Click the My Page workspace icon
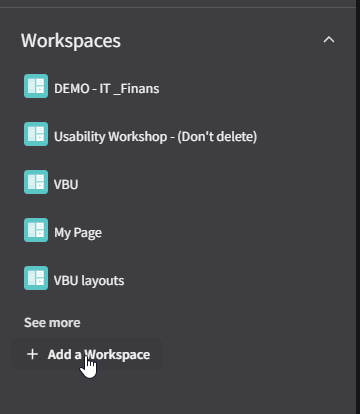This screenshot has height=414, width=360. [36, 230]
